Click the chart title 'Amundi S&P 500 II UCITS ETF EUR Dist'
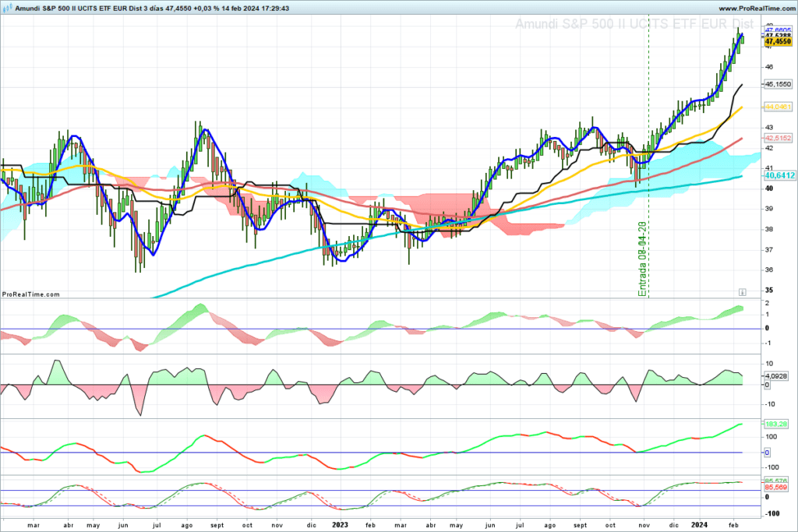The width and height of the screenshot is (798, 532). point(634,24)
